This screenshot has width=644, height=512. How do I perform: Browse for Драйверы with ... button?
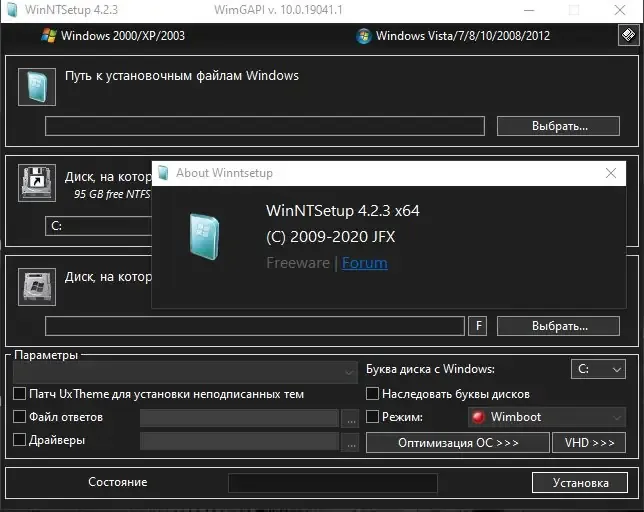350,442
